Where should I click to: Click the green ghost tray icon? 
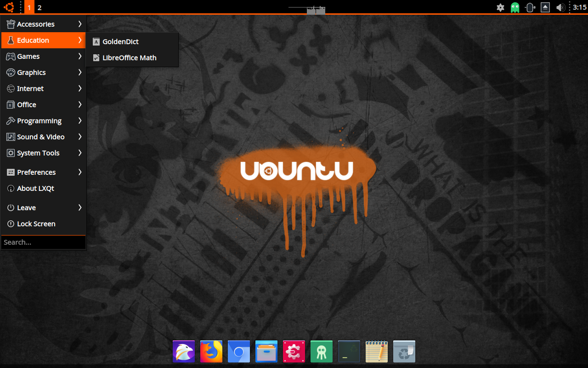pyautogui.click(x=515, y=7)
